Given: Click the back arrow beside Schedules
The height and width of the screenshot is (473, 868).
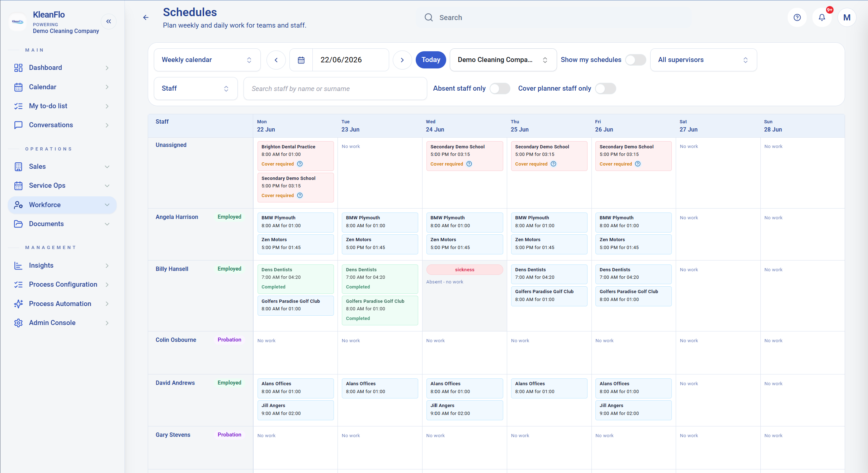Looking at the screenshot, I should (146, 18).
